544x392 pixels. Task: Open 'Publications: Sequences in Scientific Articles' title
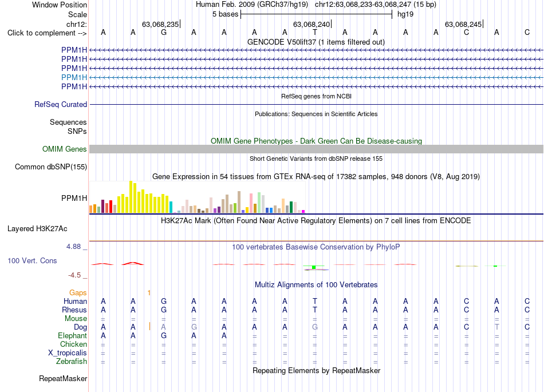click(316, 114)
